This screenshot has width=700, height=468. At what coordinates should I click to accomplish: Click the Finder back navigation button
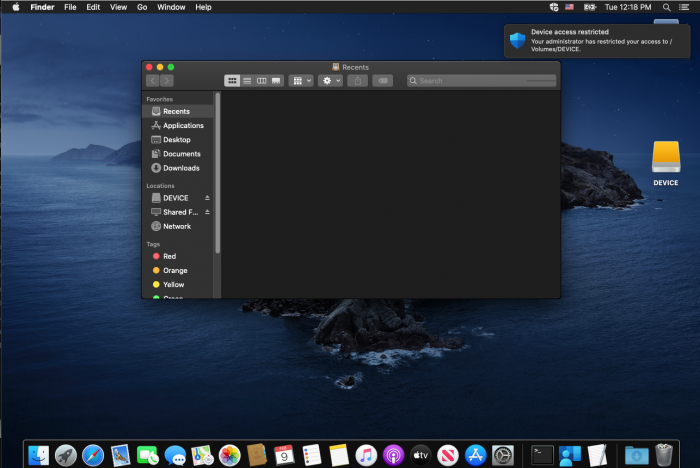point(153,80)
